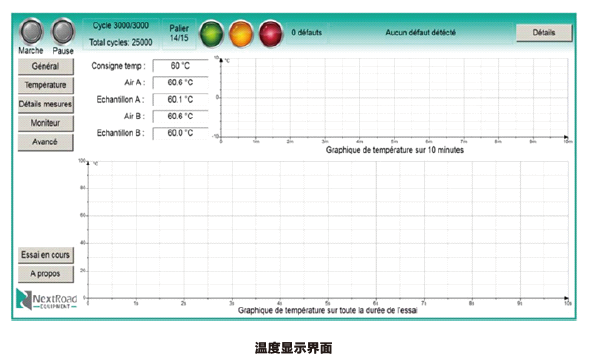This screenshot has height=361, width=591.
Task: Open the Détails fault button
Action: [544, 33]
